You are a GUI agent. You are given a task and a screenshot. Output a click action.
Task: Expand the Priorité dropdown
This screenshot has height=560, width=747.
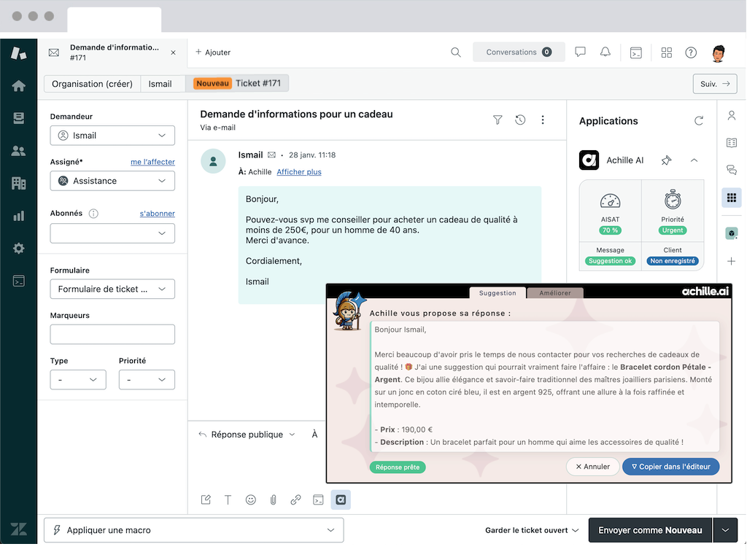click(147, 380)
